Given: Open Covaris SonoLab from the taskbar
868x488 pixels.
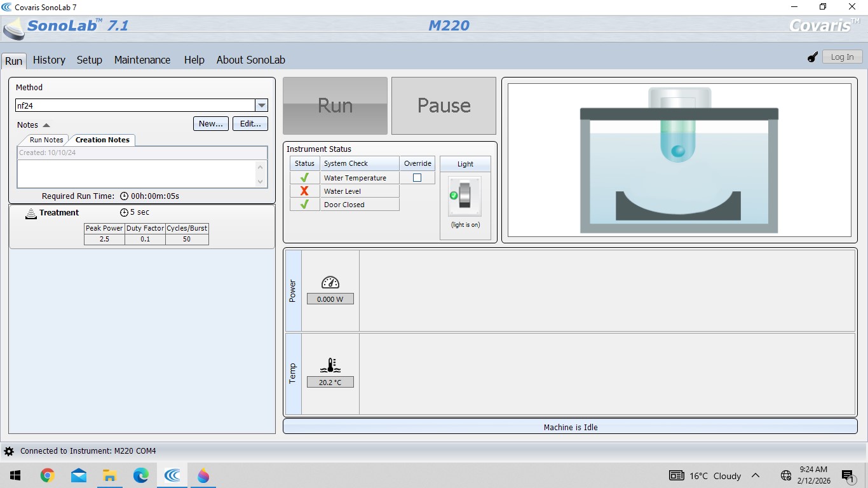Looking at the screenshot, I should click(x=172, y=475).
